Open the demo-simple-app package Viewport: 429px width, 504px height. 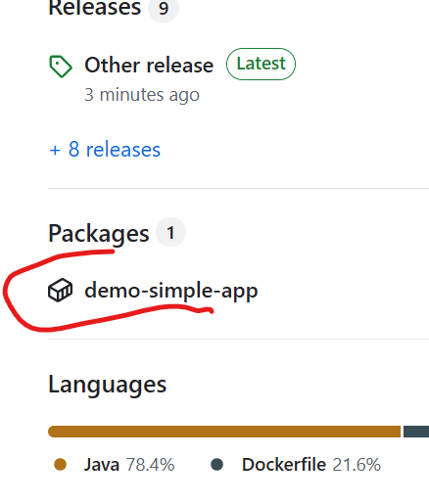coord(171,291)
